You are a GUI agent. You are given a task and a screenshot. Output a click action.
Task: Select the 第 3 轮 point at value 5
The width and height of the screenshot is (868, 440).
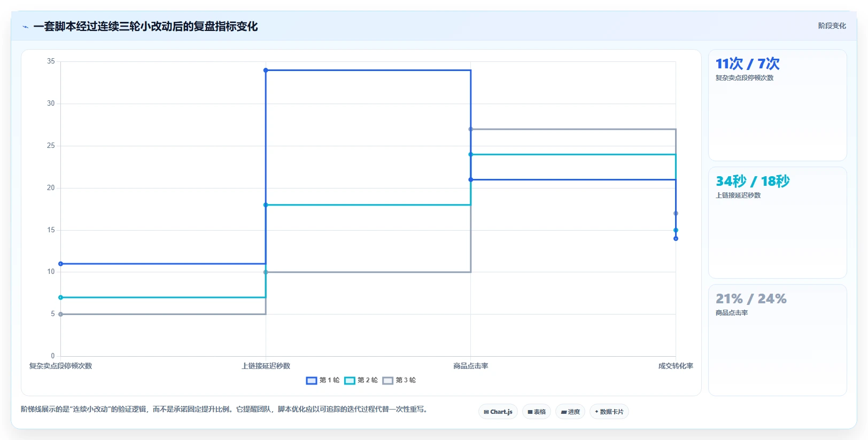(60, 315)
